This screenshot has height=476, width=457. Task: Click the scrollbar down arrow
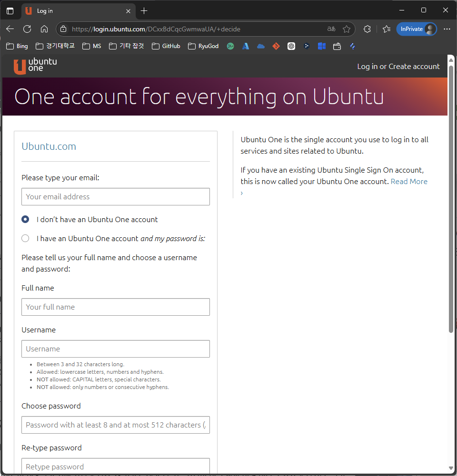[x=451, y=468]
